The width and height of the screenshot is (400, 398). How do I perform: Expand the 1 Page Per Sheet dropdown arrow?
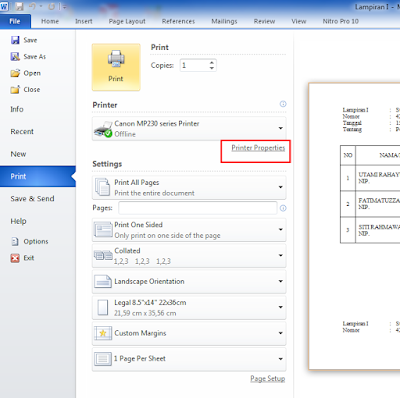281,359
